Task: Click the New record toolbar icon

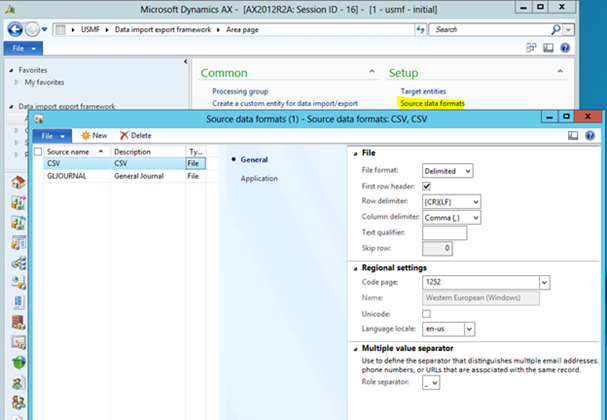Action: [x=93, y=135]
